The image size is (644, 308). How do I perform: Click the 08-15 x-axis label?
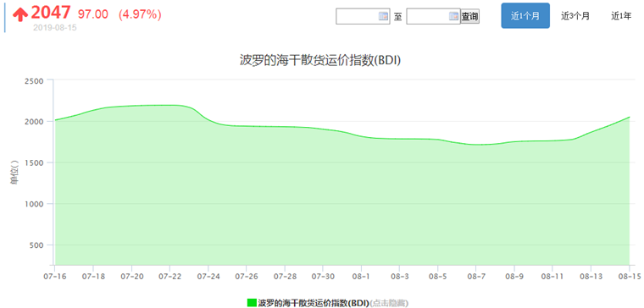coord(630,277)
